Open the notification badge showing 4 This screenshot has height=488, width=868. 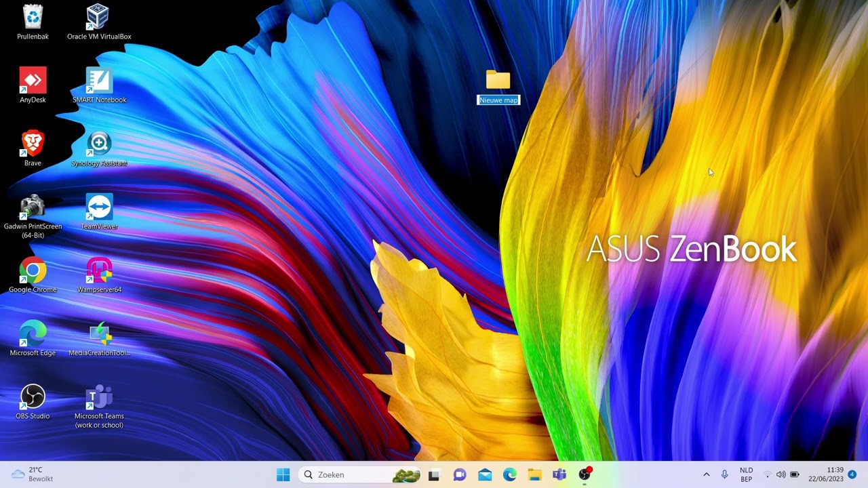coord(852,474)
